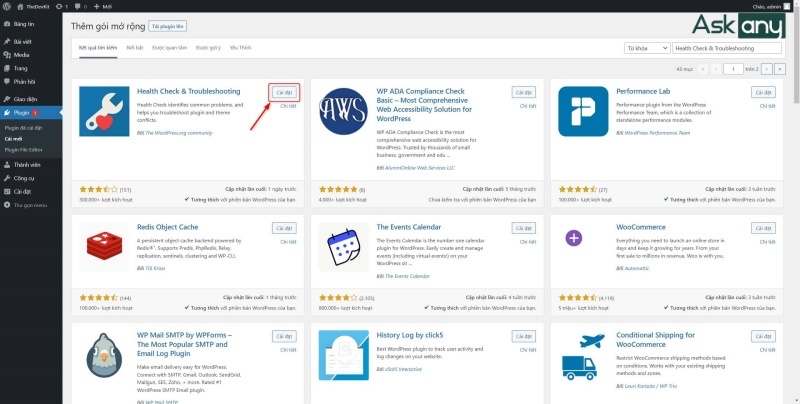This screenshot has width=800, height=404.
Task: Click the WP Mail SMTP pigeon icon
Action: click(x=104, y=355)
